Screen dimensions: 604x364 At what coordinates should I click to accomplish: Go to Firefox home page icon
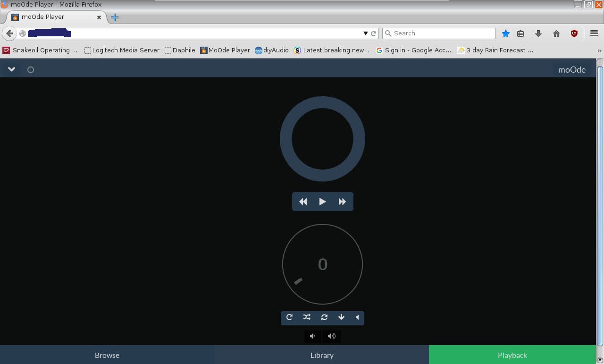point(556,33)
